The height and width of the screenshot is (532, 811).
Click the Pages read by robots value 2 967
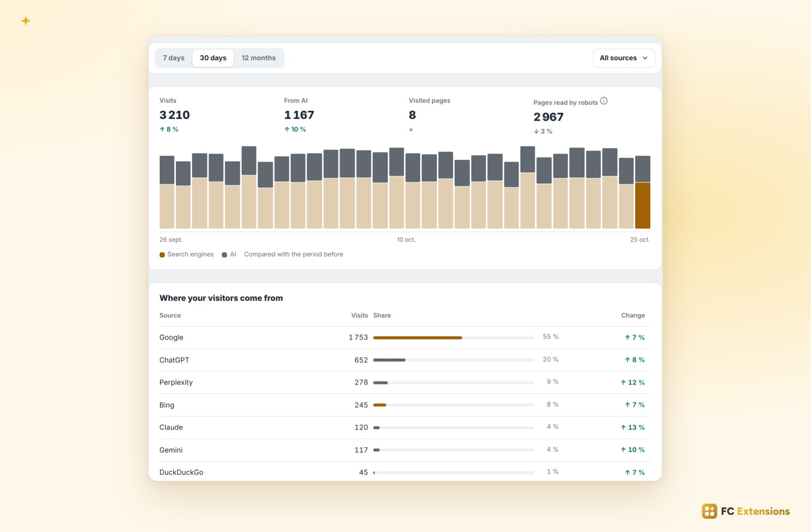pyautogui.click(x=548, y=117)
